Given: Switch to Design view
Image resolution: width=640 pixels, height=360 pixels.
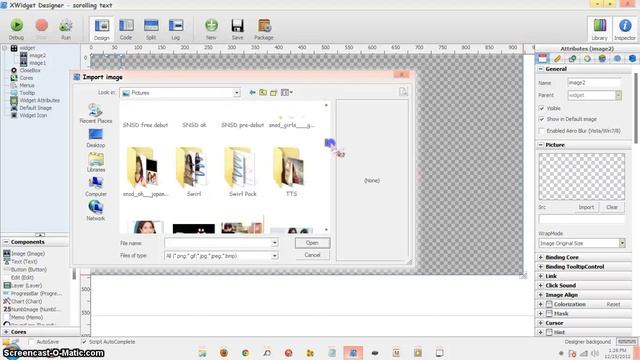Looking at the screenshot, I should (x=102, y=29).
